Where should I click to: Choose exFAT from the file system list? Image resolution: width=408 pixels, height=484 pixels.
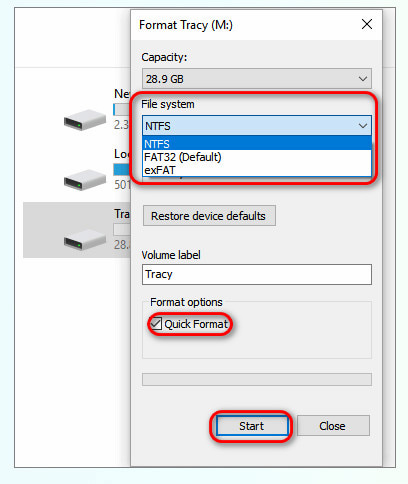[x=257, y=170]
